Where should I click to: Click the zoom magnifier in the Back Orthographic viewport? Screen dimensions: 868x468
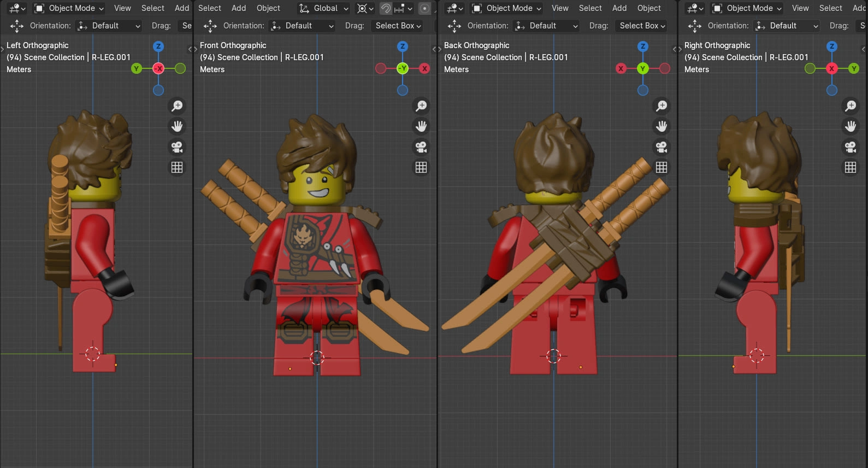[662, 106]
